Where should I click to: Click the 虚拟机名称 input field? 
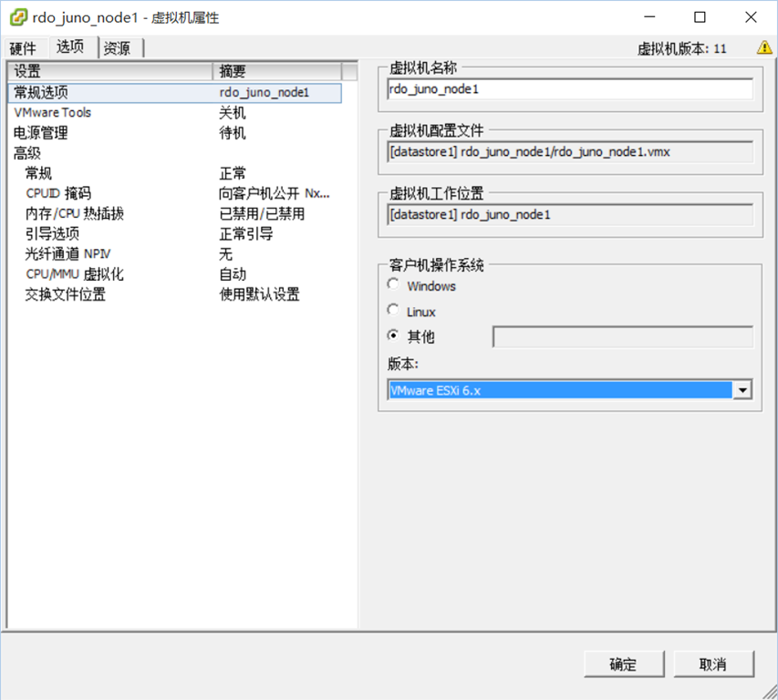click(x=570, y=89)
